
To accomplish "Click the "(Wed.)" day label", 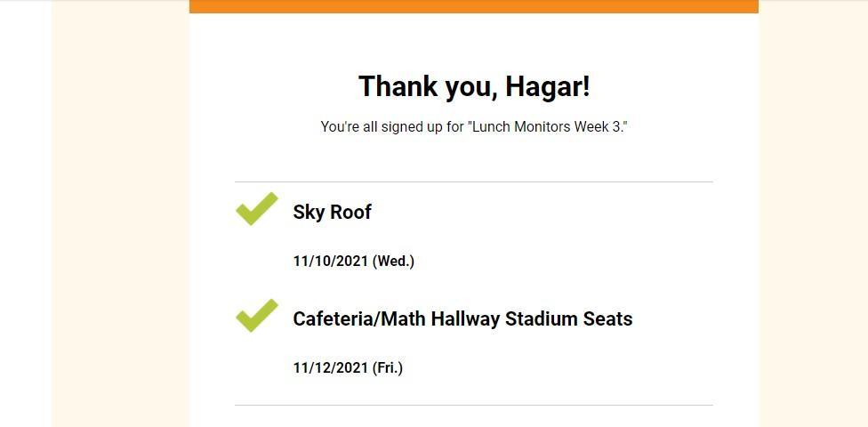I will [x=393, y=261].
